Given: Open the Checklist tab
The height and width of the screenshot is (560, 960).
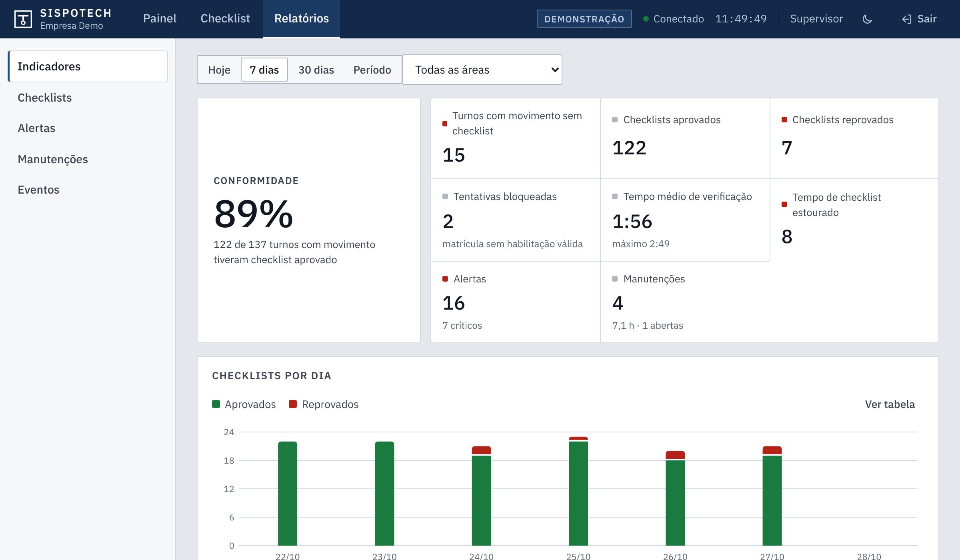Looking at the screenshot, I should [225, 19].
